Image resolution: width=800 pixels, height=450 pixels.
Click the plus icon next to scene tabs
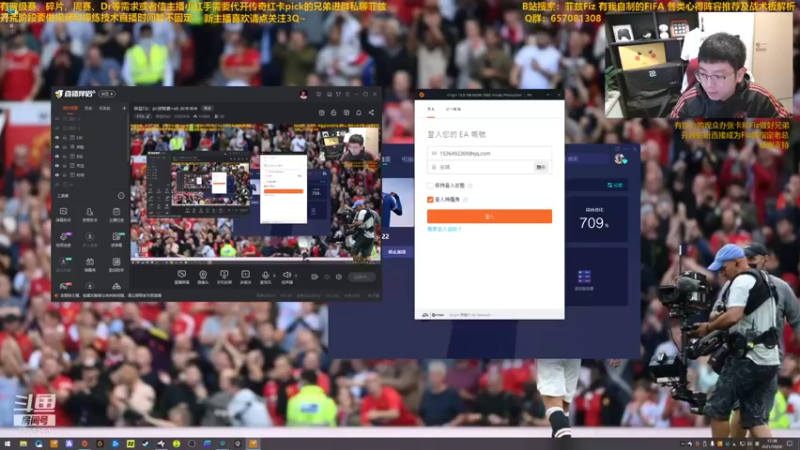(x=124, y=108)
